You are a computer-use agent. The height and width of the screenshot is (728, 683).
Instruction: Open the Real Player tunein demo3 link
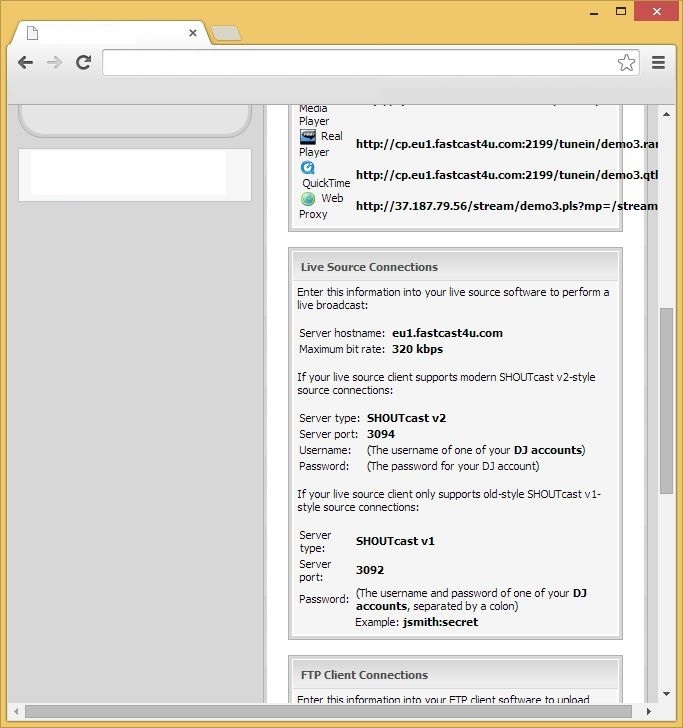506,144
